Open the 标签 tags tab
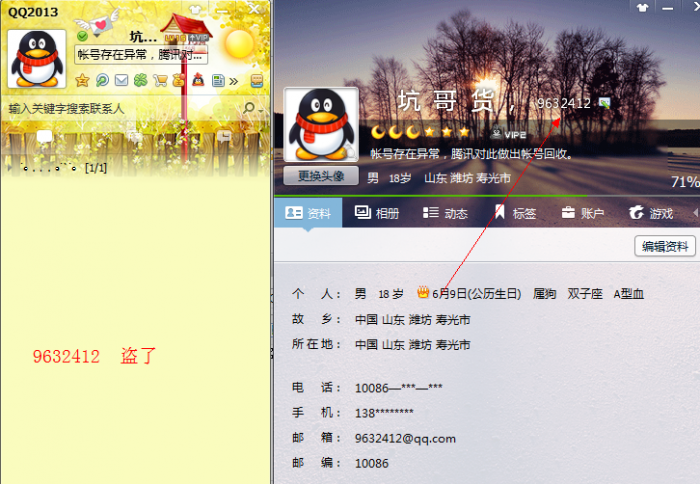The height and width of the screenshot is (484, 700). click(514, 213)
